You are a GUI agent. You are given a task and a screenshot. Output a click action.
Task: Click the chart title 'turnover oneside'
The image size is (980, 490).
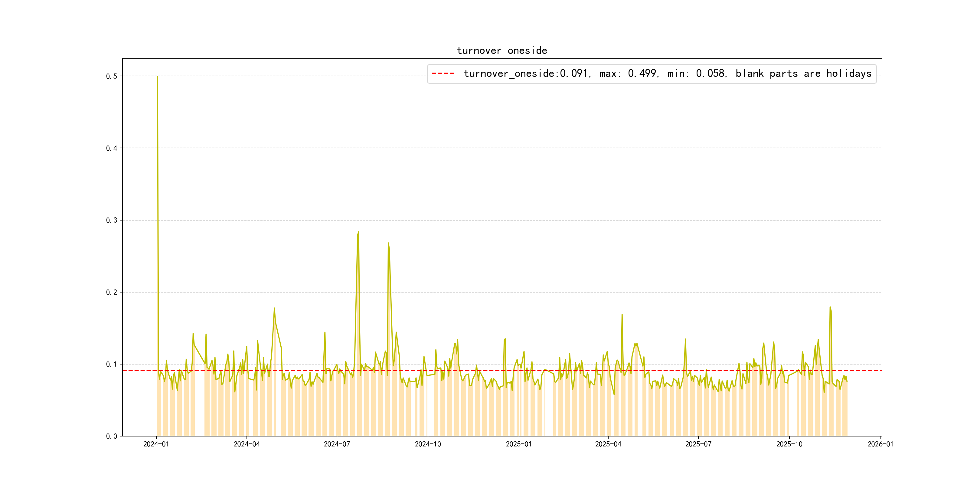(x=501, y=51)
